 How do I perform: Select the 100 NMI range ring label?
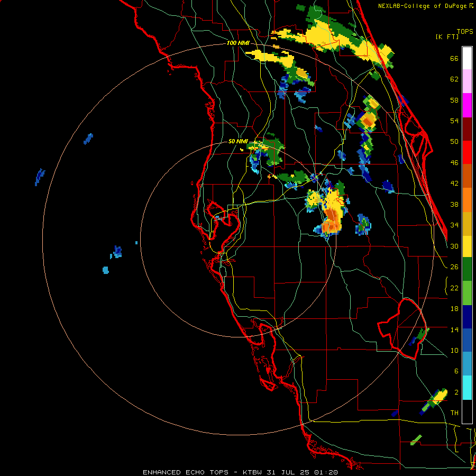click(238, 43)
